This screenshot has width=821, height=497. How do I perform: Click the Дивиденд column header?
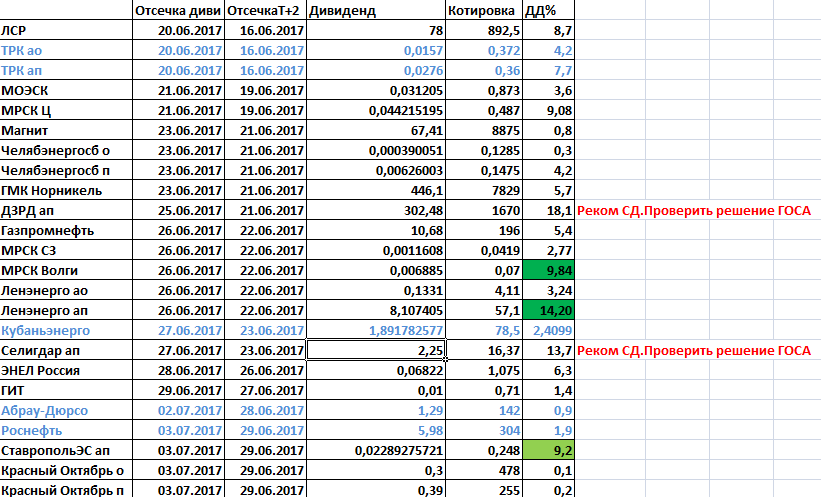pyautogui.click(x=376, y=10)
